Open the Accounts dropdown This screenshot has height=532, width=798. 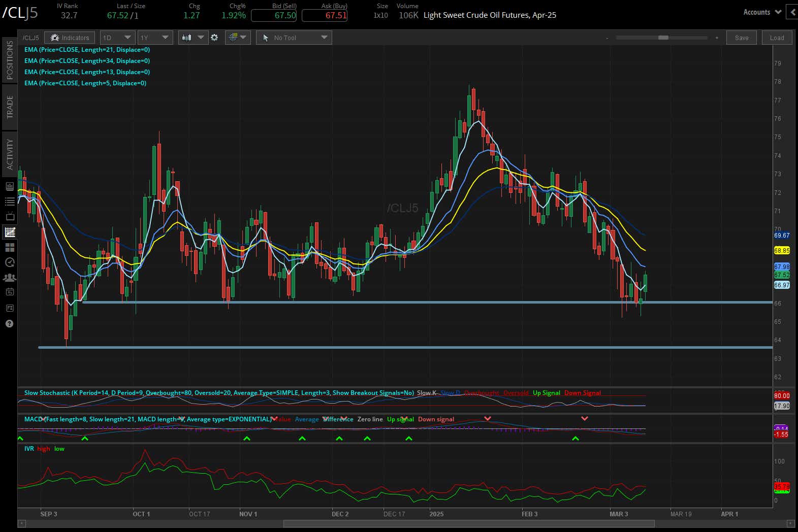pyautogui.click(x=762, y=12)
